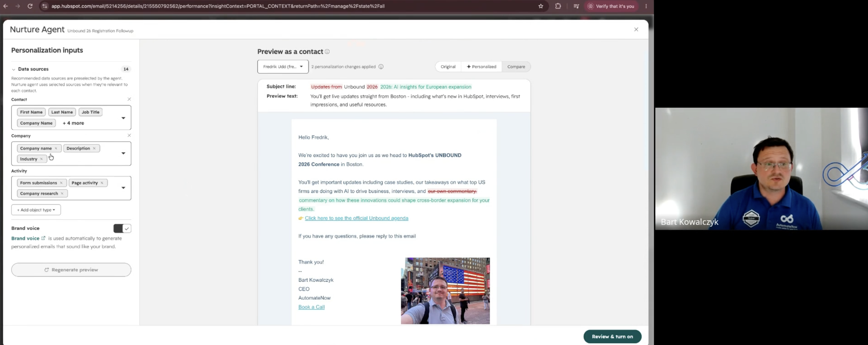Open Chrome three-dot menu
The image size is (868, 345).
(x=646, y=6)
